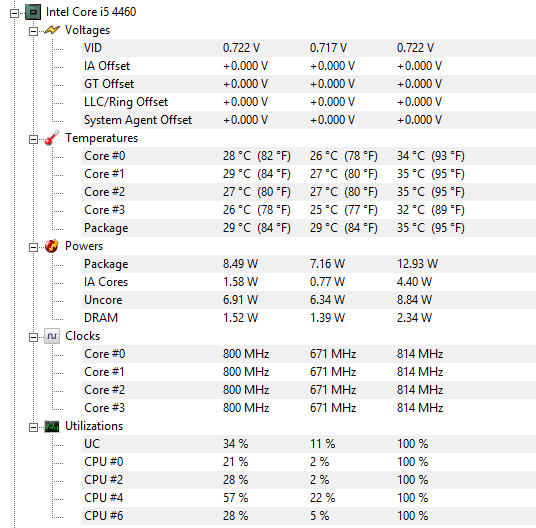Collapse the Voltages section
This screenshot has height=528, width=536.
pos(33,31)
